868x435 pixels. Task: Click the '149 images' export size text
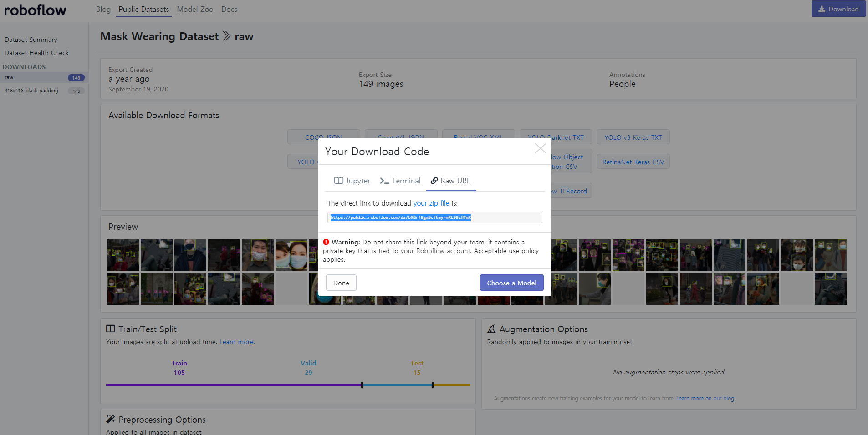click(x=381, y=84)
